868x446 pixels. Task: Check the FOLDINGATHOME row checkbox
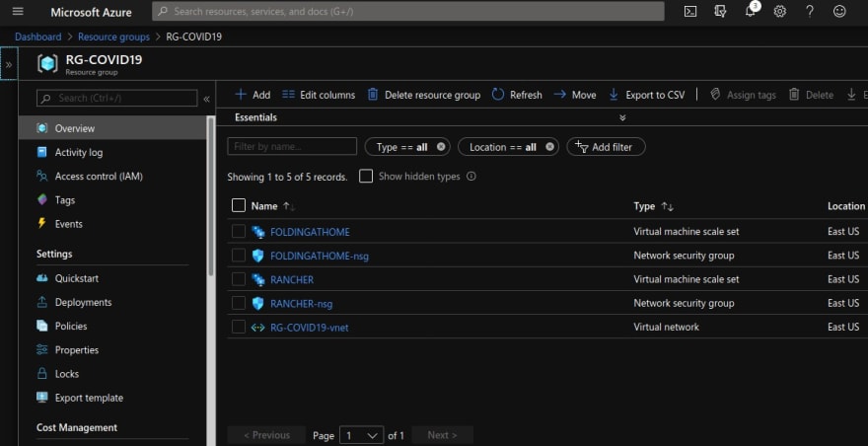[x=239, y=231]
